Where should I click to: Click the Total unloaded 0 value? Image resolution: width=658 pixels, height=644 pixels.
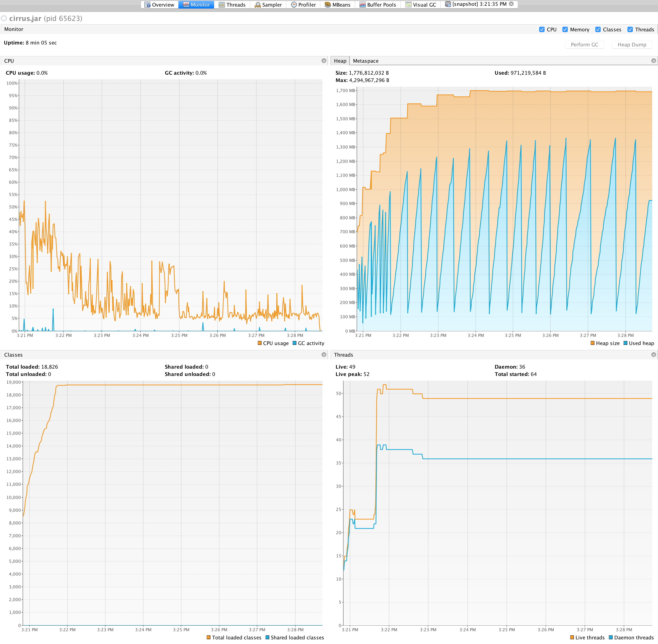[x=49, y=374]
